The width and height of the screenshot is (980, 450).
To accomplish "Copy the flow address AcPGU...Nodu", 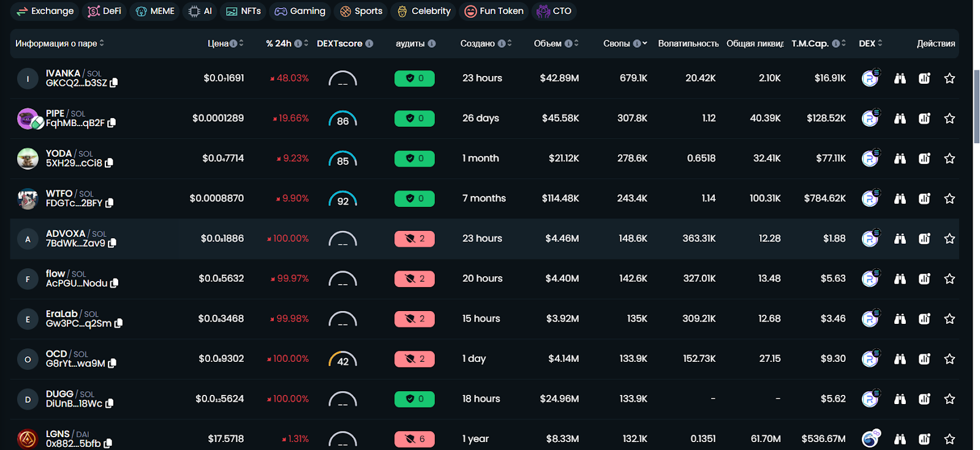I will pyautogui.click(x=115, y=283).
